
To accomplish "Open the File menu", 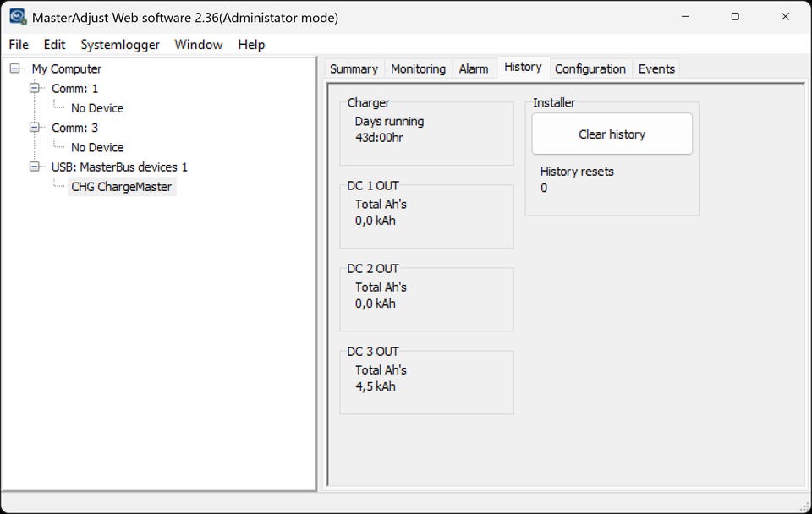I will pos(19,45).
